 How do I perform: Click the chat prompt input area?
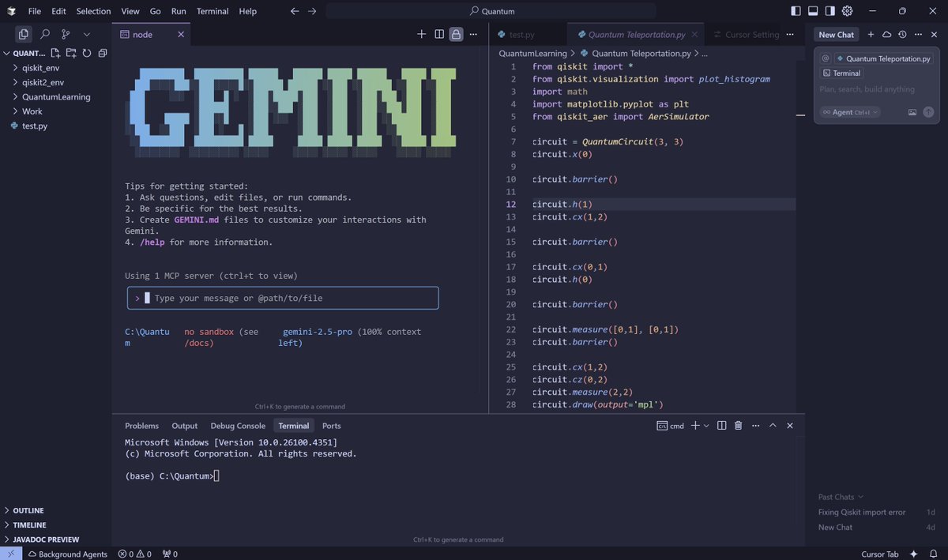pos(877,89)
